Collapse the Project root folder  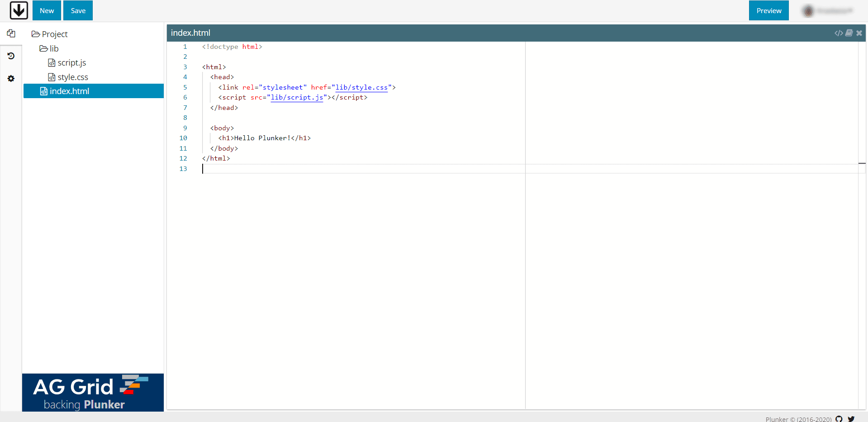pos(50,34)
